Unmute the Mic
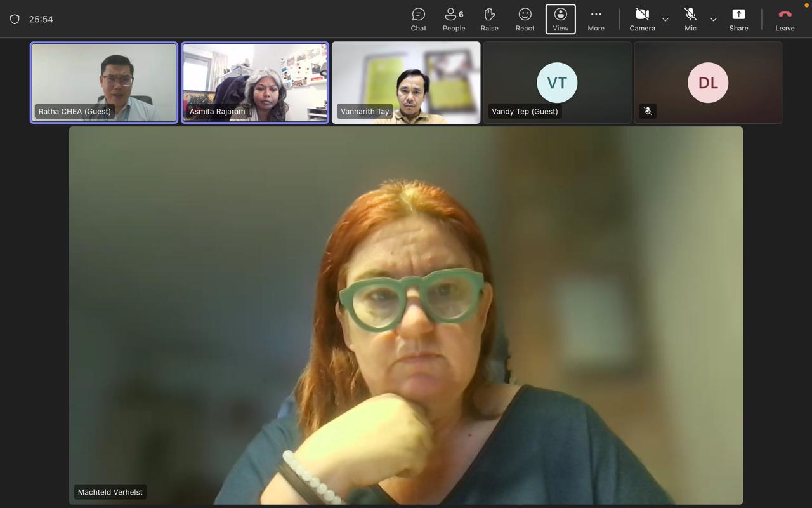812x508 pixels. coord(690,19)
